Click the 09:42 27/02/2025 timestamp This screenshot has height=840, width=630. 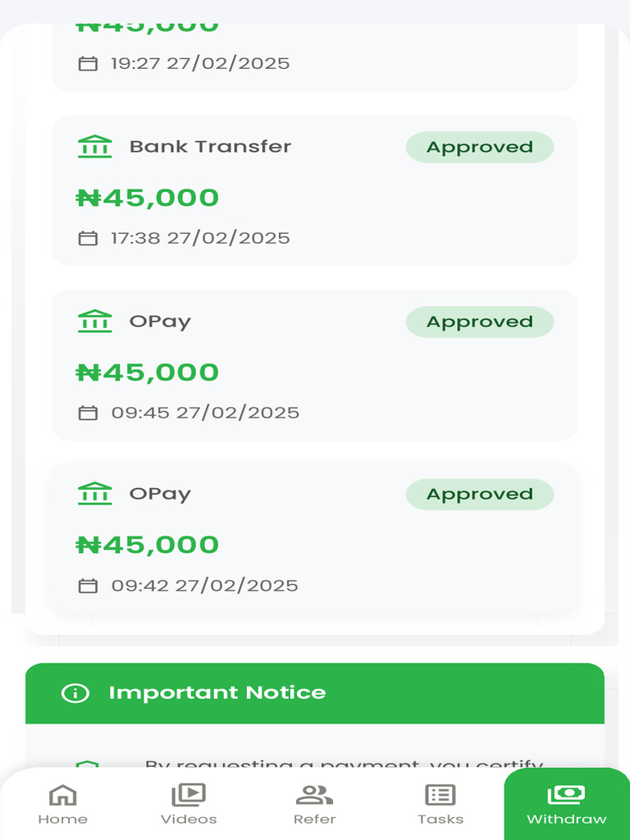[204, 586]
